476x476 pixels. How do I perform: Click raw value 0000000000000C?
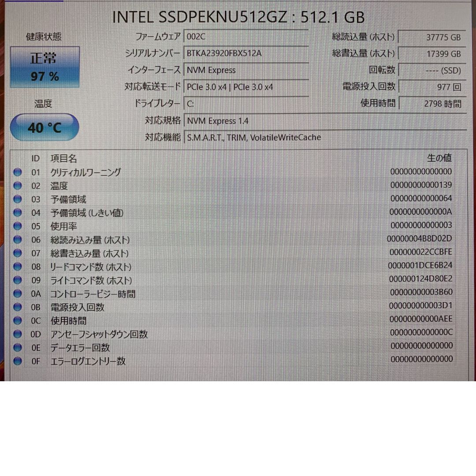(421, 332)
